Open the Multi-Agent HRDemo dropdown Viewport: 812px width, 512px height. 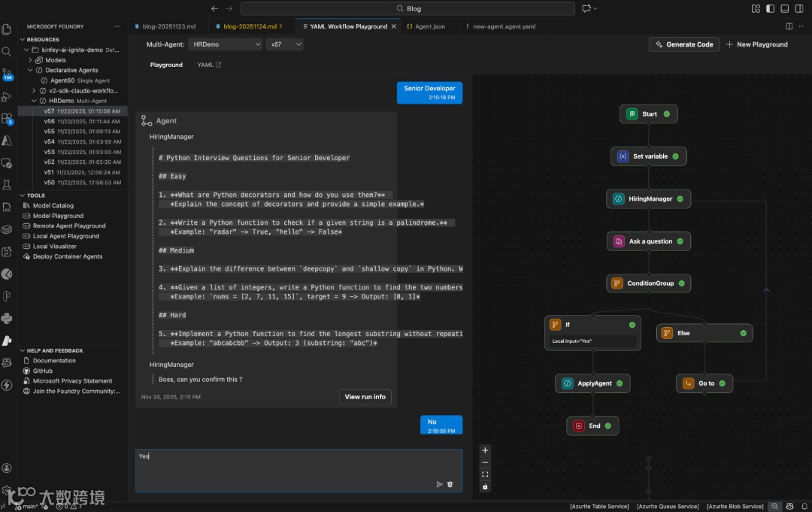[x=226, y=44]
